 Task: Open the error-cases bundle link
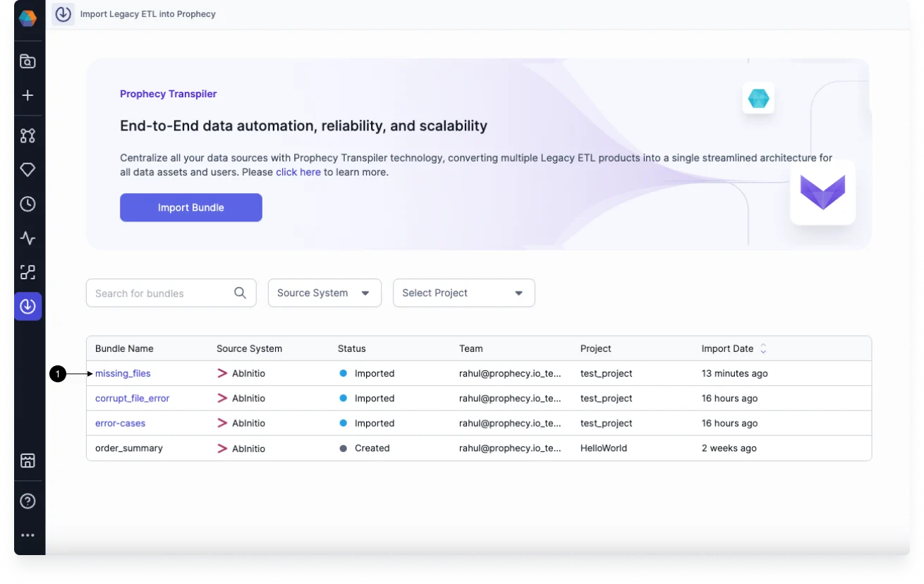(x=121, y=423)
